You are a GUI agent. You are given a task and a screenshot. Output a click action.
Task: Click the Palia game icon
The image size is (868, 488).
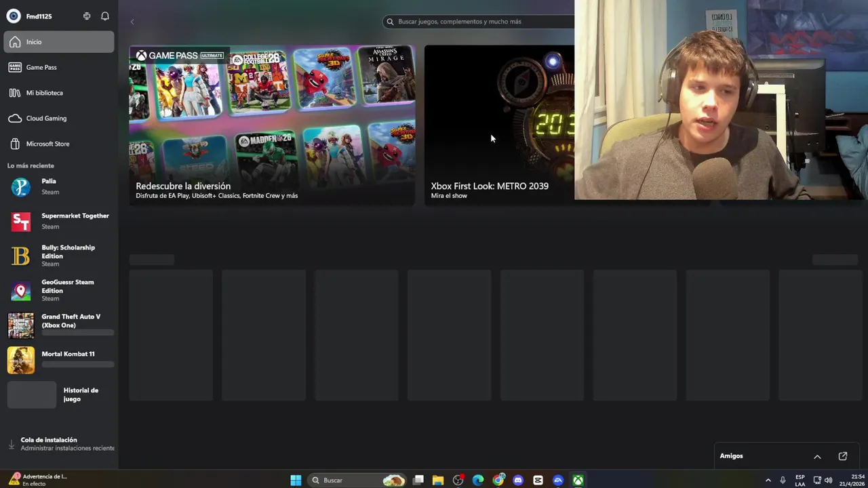click(x=21, y=187)
